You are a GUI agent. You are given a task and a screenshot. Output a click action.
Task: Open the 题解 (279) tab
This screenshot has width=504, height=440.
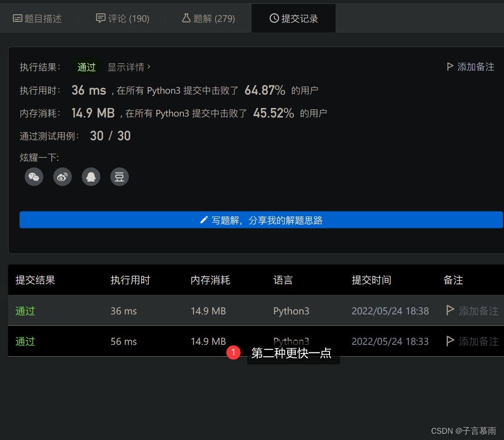209,19
